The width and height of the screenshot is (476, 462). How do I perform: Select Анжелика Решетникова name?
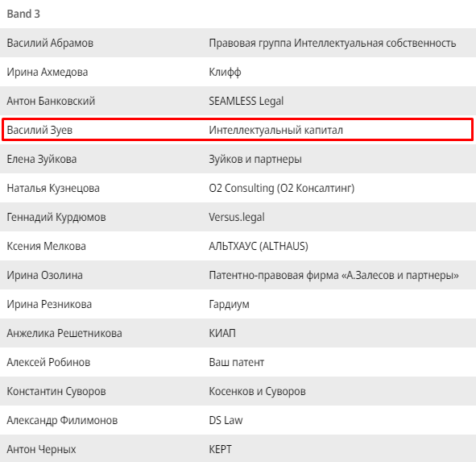point(64,333)
